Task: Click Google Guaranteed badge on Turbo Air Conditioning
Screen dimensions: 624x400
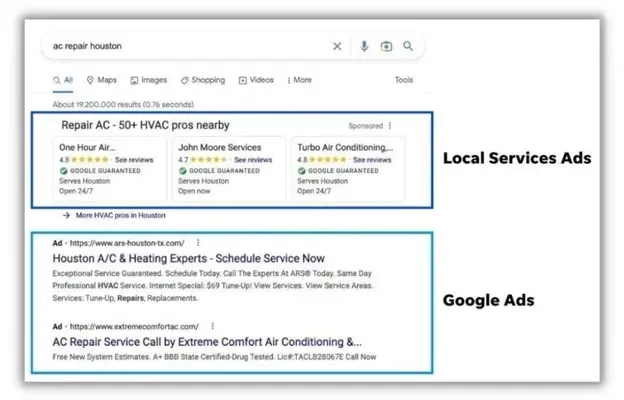Action: [x=338, y=171]
